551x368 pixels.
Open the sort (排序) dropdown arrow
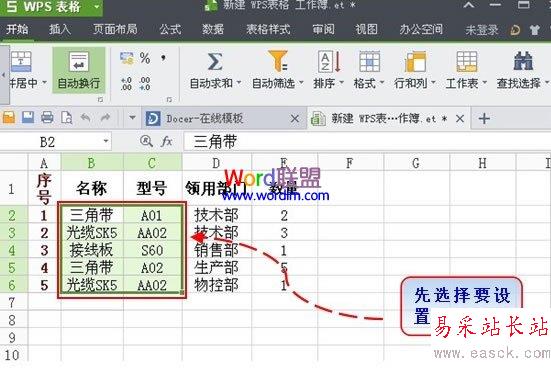click(x=341, y=83)
